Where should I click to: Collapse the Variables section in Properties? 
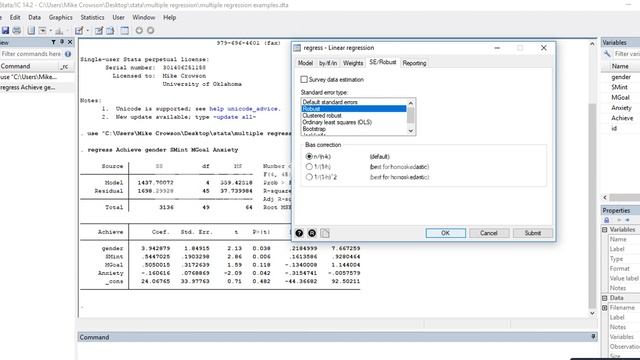(605, 230)
